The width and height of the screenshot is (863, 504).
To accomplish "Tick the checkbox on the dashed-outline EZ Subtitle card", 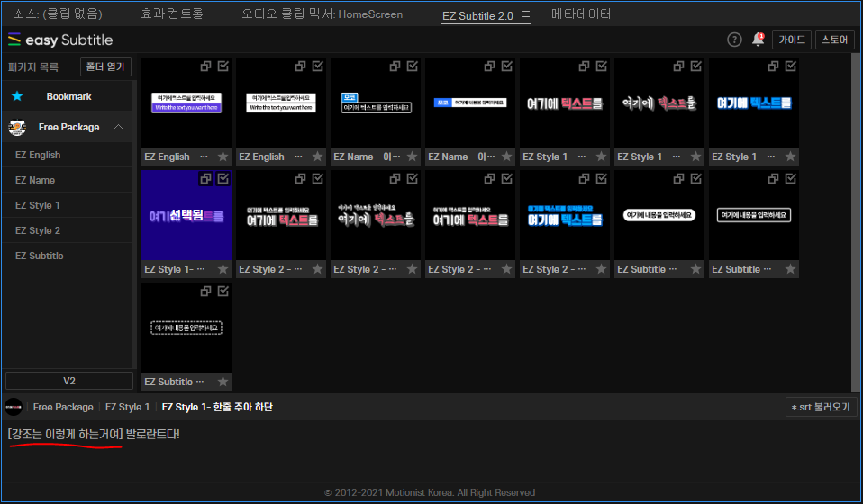I will [223, 292].
